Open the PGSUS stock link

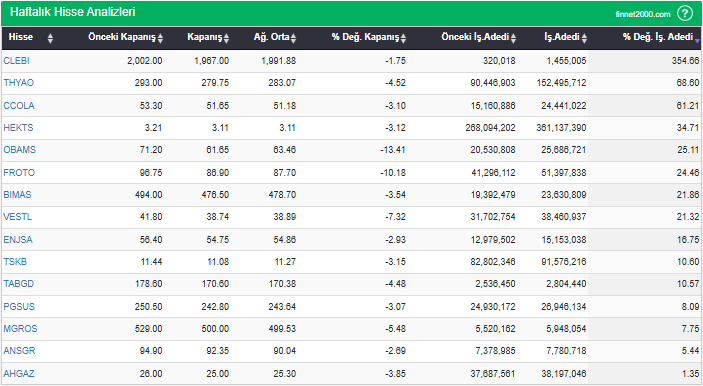point(19,306)
